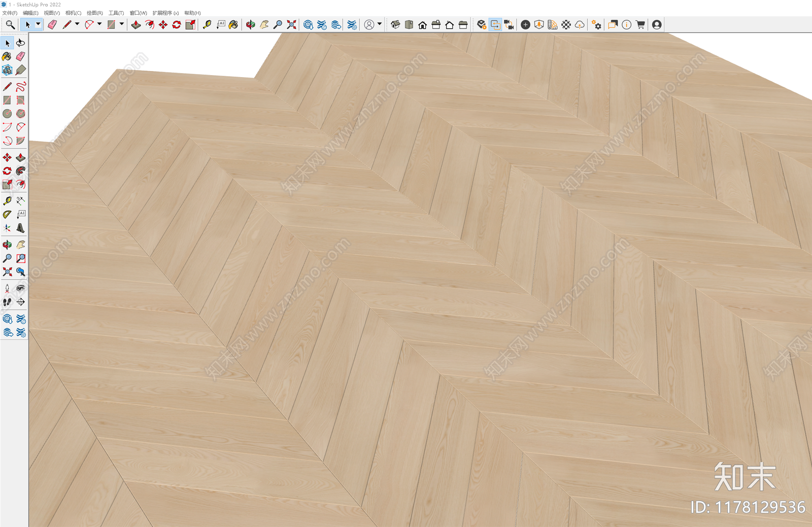
Task: Open the 文件(F) menu
Action: [10, 13]
